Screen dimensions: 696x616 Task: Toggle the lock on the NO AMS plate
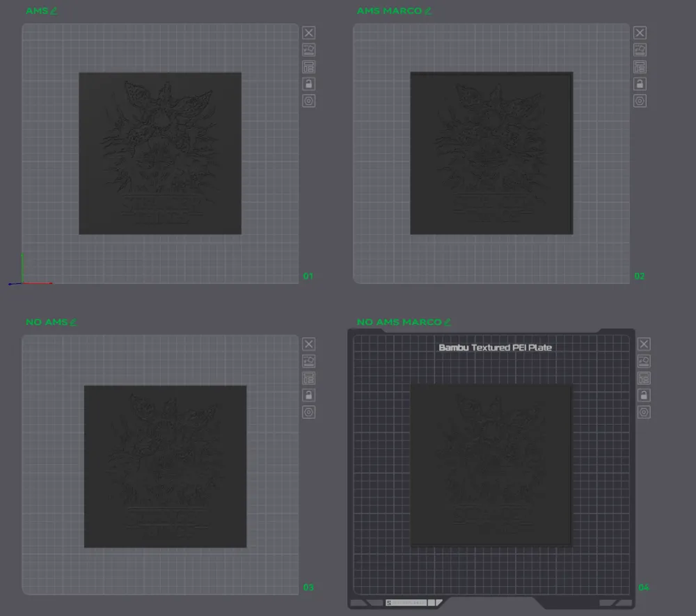pos(309,395)
